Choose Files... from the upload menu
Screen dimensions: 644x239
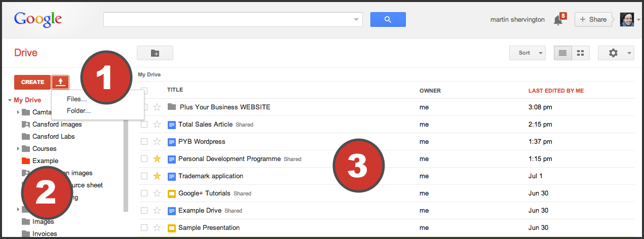pyautogui.click(x=77, y=99)
